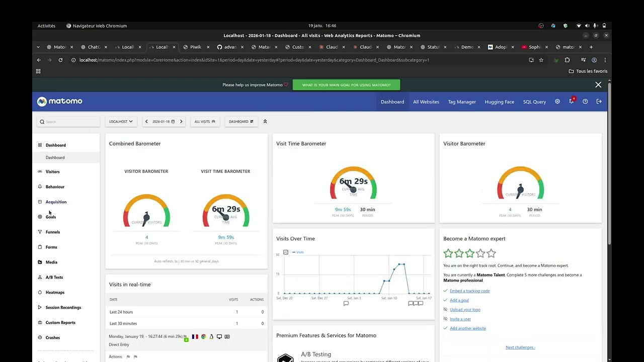Viewport: 644px width, 362px height.
Task: Toggle the hidden Upload your logo challenge eye
Action: coord(445,310)
